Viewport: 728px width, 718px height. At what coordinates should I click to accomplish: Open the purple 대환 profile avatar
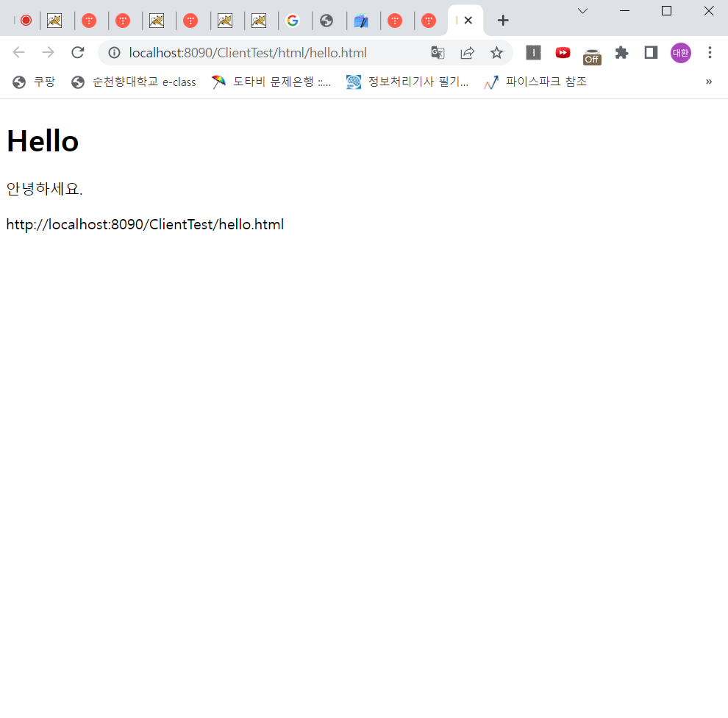coord(681,53)
